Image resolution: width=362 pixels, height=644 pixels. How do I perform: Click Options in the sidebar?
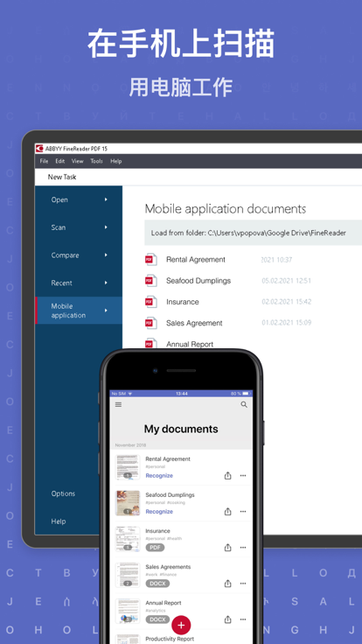(x=63, y=493)
